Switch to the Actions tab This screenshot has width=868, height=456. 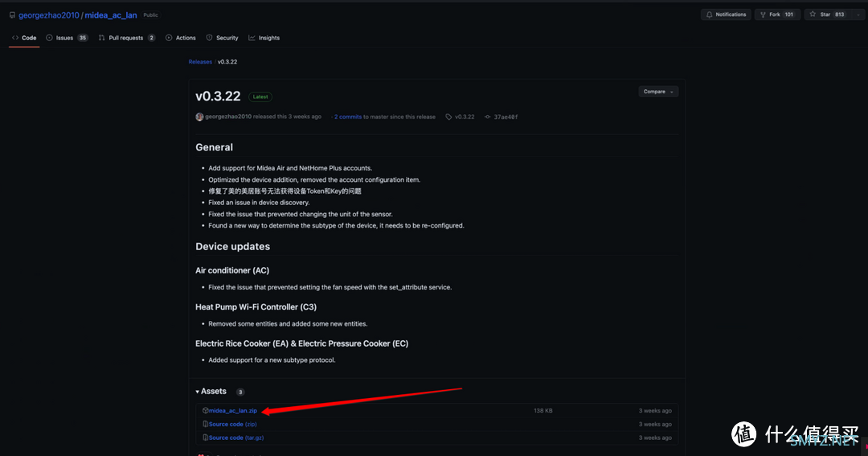181,38
